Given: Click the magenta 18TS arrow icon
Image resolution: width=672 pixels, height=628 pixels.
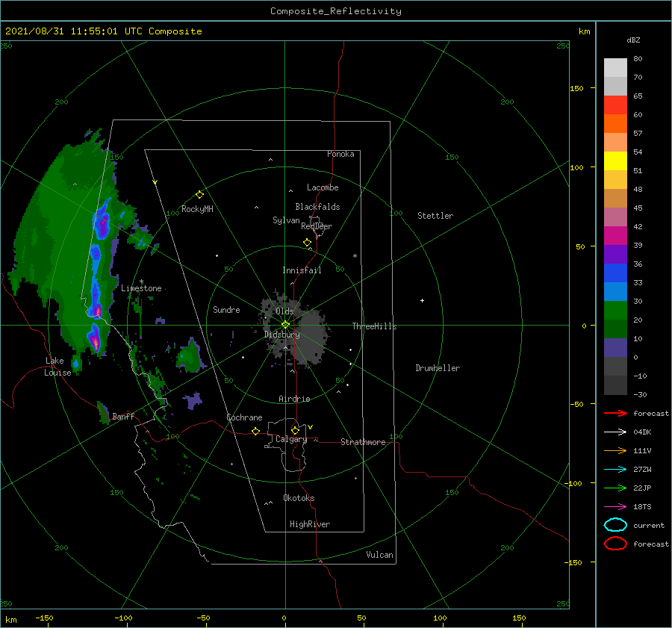Looking at the screenshot, I should click(x=615, y=507).
